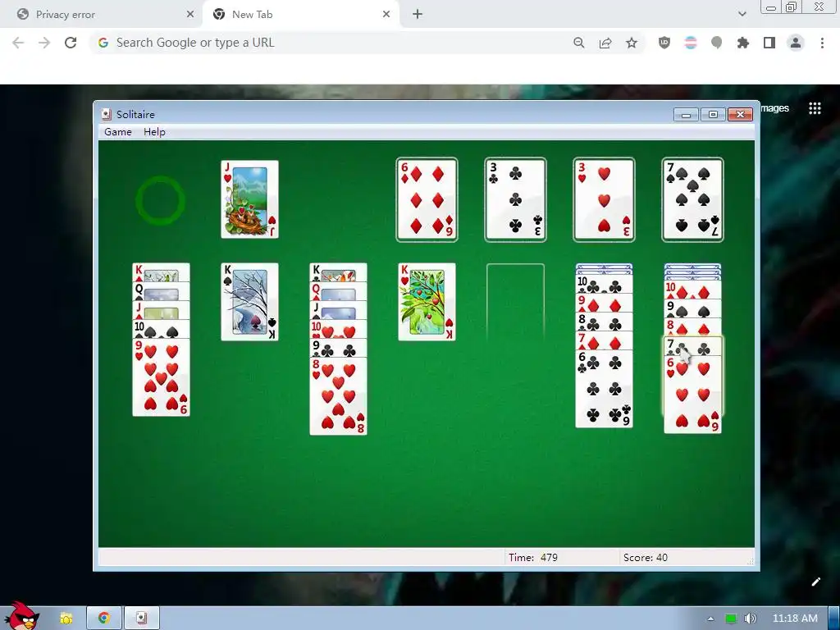Select the Jack of hearts waste card
Image resolution: width=840 pixels, height=630 pixels.
point(249,199)
